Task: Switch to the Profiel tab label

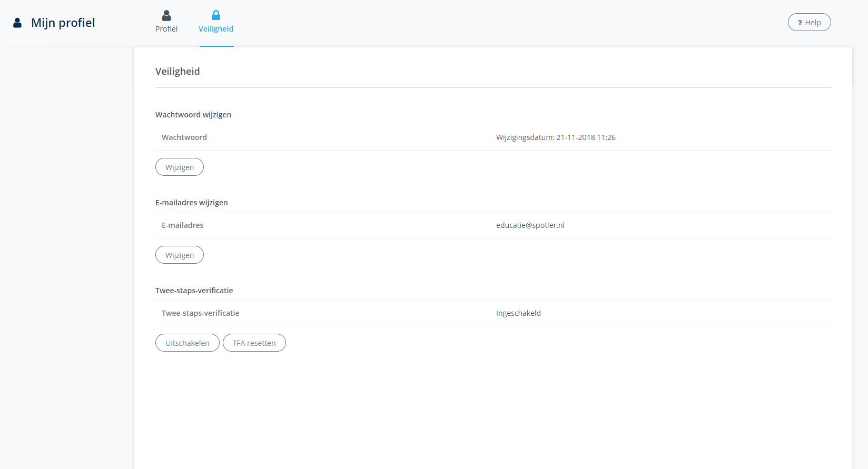Action: click(x=166, y=29)
